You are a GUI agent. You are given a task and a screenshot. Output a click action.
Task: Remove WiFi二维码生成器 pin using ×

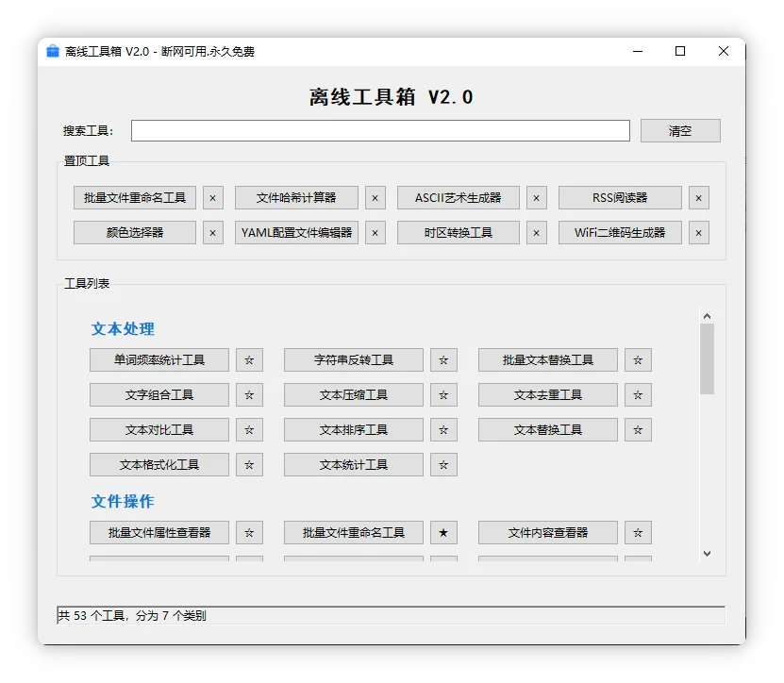click(x=698, y=233)
